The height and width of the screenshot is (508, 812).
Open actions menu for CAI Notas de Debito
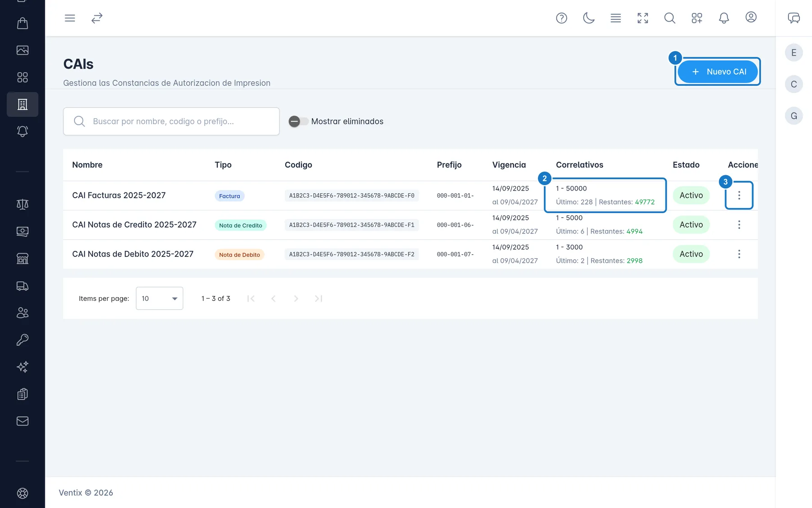pyautogui.click(x=739, y=254)
